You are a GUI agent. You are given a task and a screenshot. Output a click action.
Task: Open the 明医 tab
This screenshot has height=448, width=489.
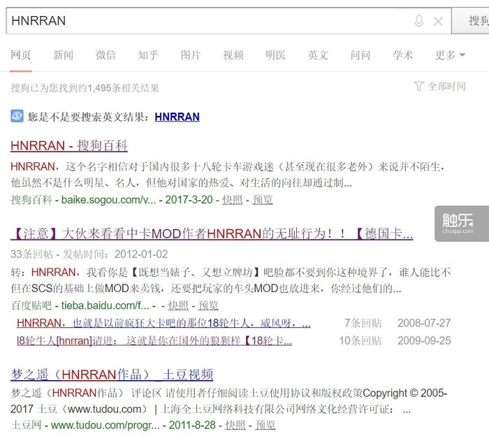tap(276, 55)
